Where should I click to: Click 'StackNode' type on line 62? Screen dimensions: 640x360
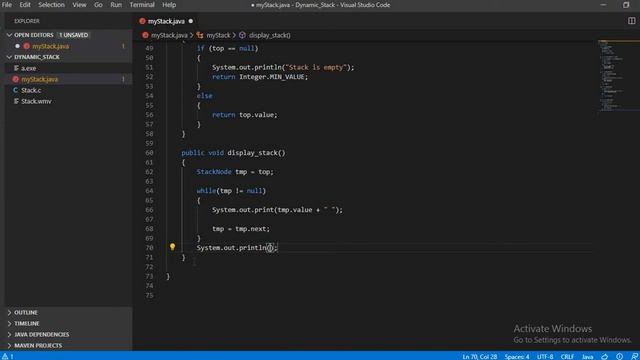pos(214,172)
